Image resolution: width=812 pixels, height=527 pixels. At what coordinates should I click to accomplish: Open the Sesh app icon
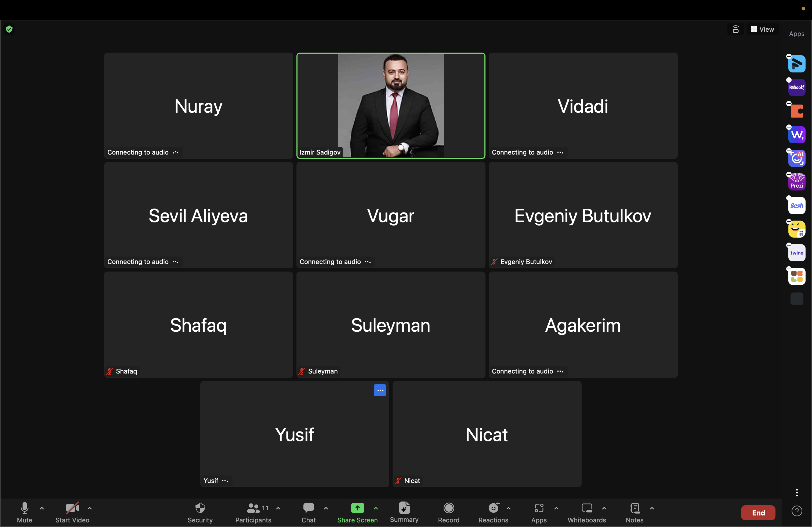tap(797, 206)
